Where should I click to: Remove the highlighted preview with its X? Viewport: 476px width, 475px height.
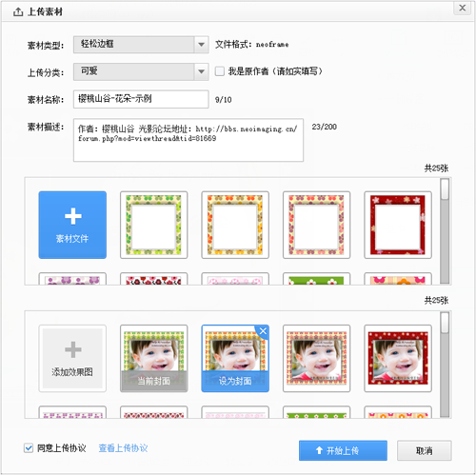point(263,331)
